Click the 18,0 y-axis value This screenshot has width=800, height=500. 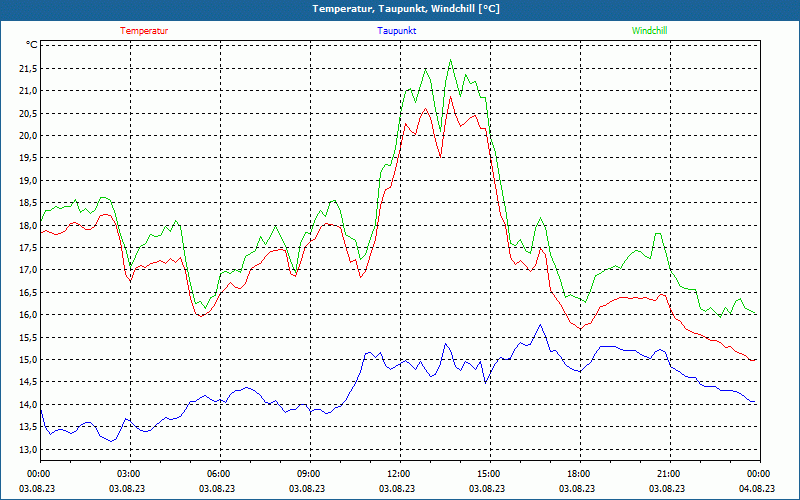[x=28, y=225]
